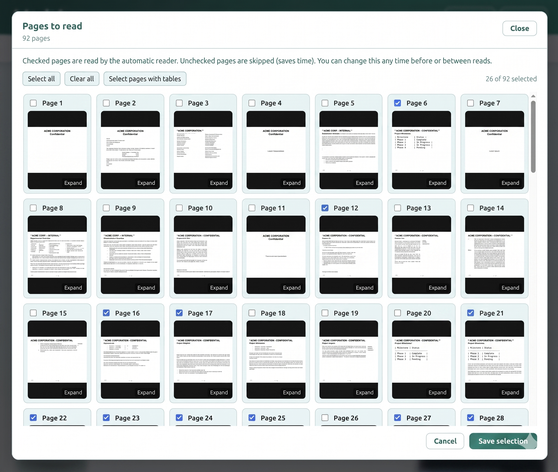Check the Page 26 checkbox

(325, 418)
